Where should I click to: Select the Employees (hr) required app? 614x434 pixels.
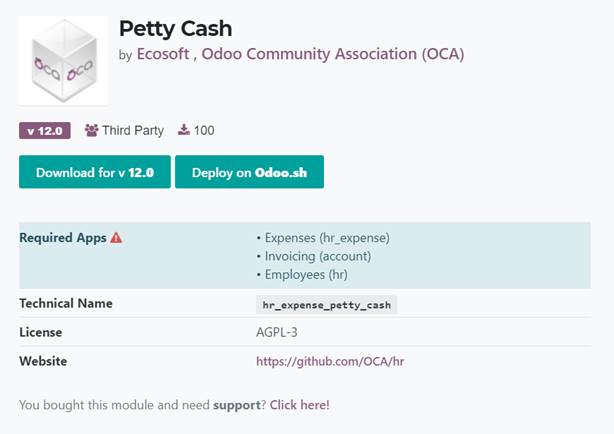(x=305, y=274)
